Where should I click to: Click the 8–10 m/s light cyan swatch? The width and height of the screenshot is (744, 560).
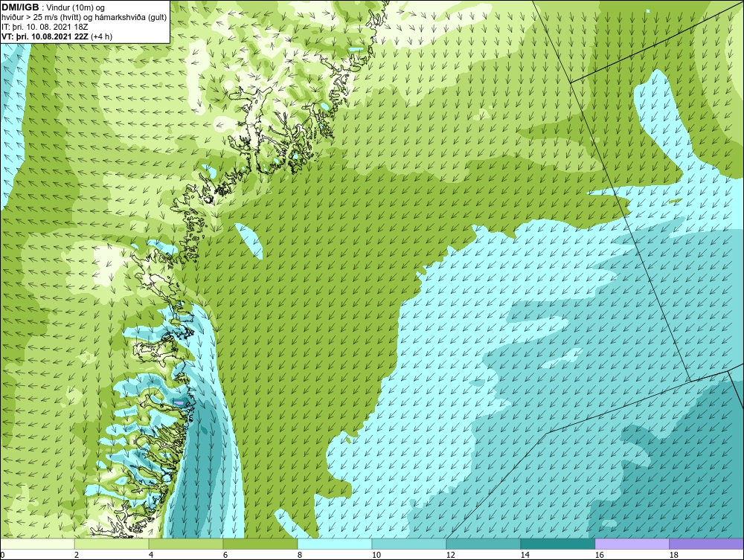coord(335,544)
